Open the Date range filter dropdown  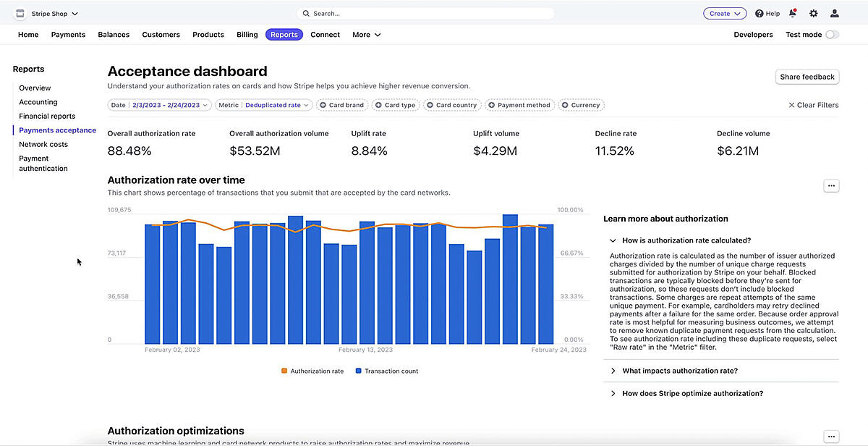[159, 105]
